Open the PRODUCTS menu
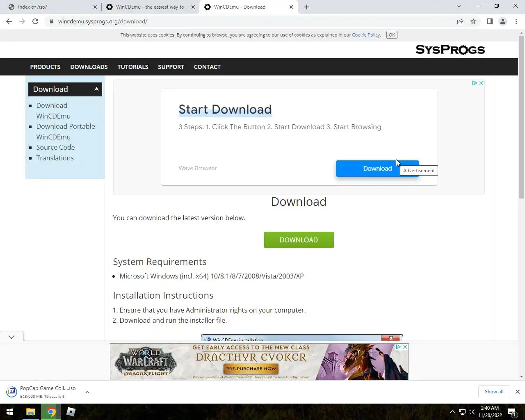The image size is (525, 420). point(45,67)
